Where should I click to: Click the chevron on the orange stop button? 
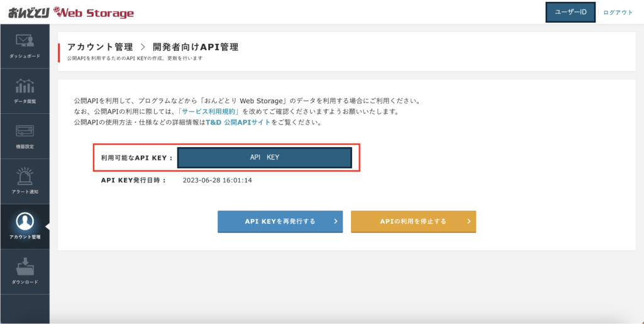pos(469,221)
